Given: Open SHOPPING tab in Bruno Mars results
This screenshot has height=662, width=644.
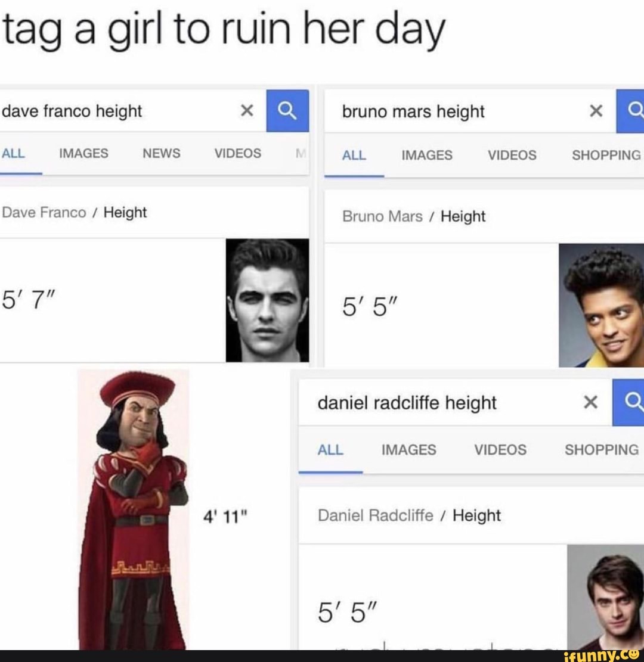Looking at the screenshot, I should pos(606,156).
